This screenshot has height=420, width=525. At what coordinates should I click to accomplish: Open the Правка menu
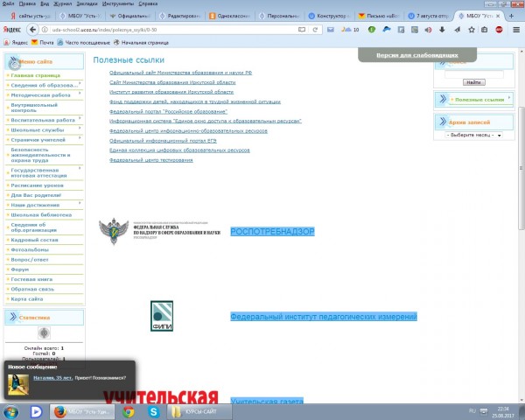(x=27, y=3)
